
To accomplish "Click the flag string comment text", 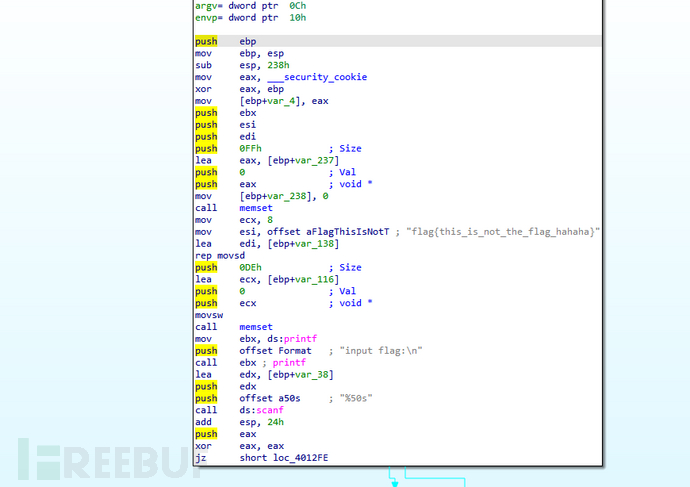I will (499, 232).
